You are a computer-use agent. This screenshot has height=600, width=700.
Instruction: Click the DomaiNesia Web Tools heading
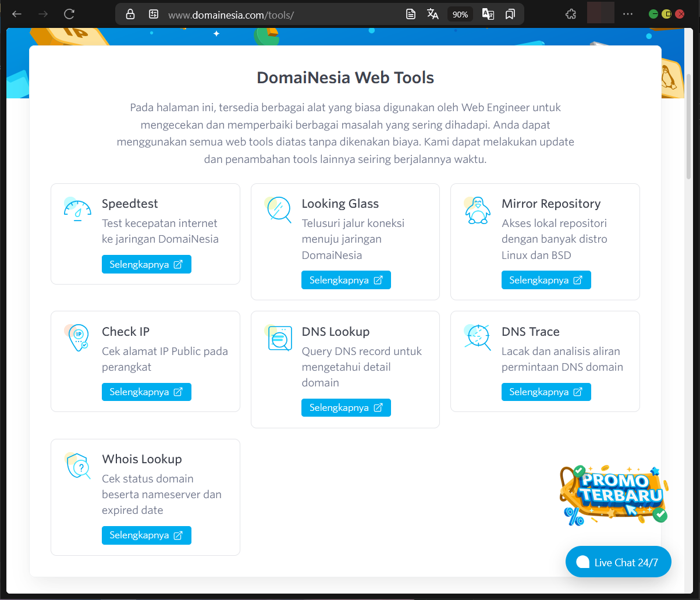[x=346, y=77]
